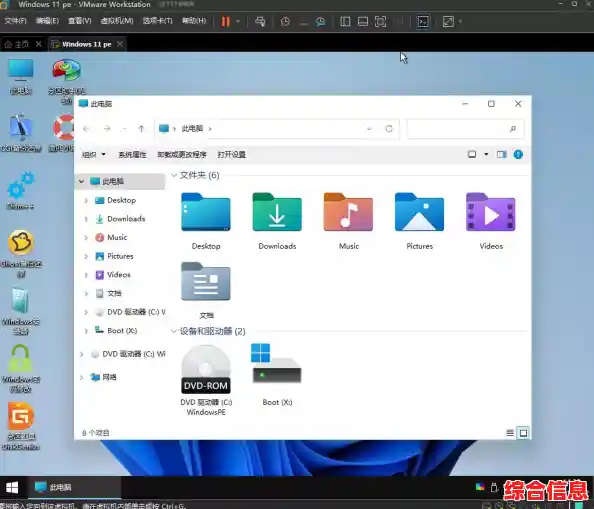
Task: Toggle the VMware sidebar library view icon
Action: tap(345, 22)
